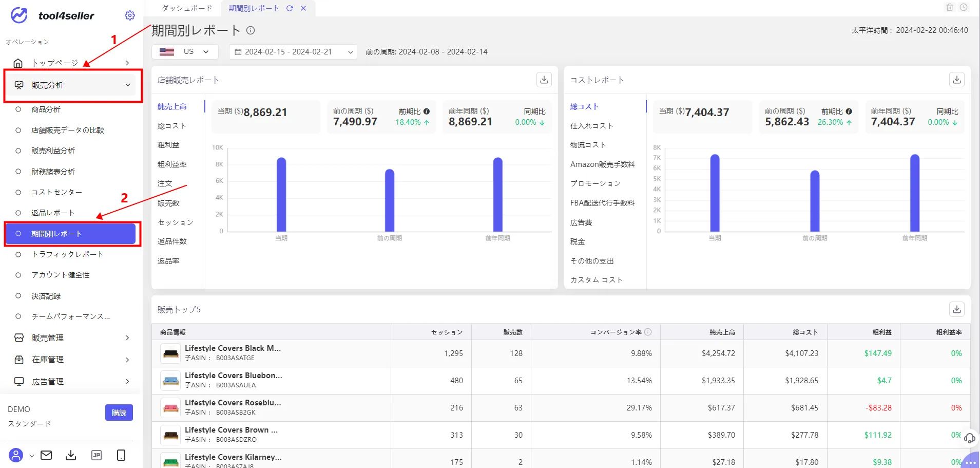Download the 販売トップ5 table

tap(957, 309)
